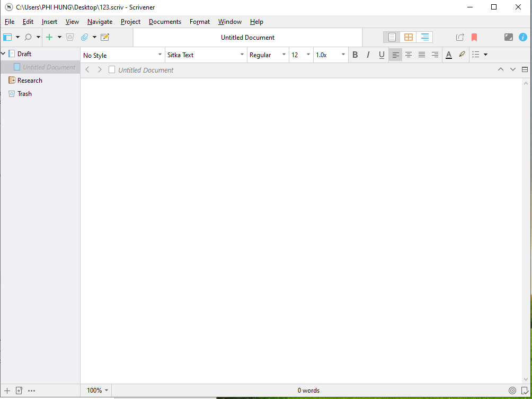Click the paperclip Insert attachment icon

(84, 37)
